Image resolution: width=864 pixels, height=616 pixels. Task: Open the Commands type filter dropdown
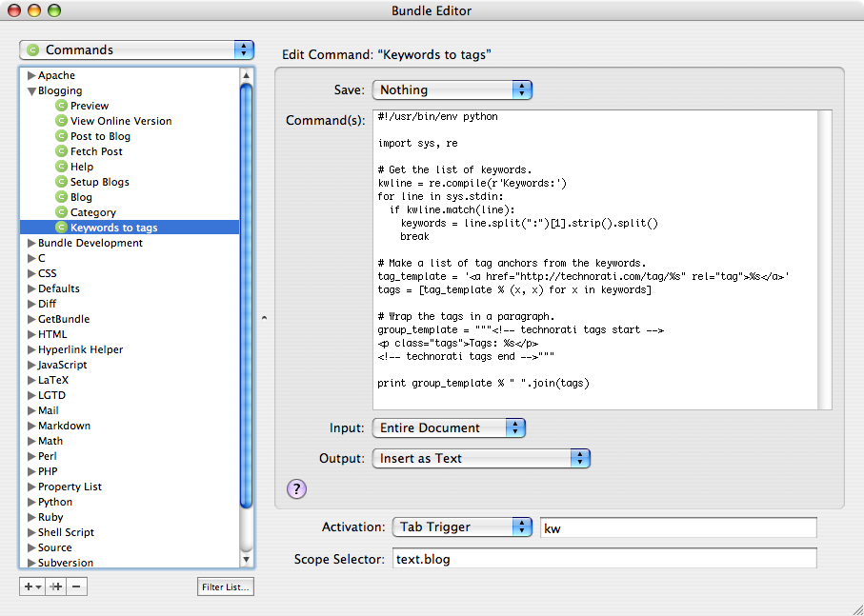coord(136,50)
